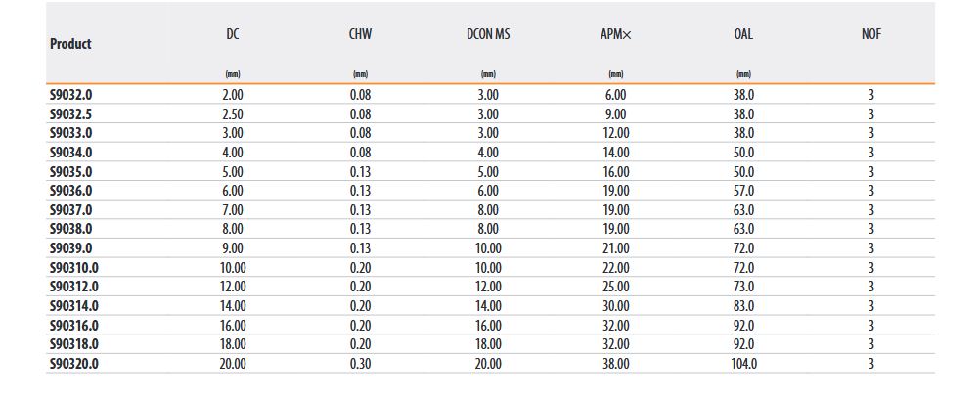The image size is (980, 401).
Task: Select the CHW column header
Action: 360,35
